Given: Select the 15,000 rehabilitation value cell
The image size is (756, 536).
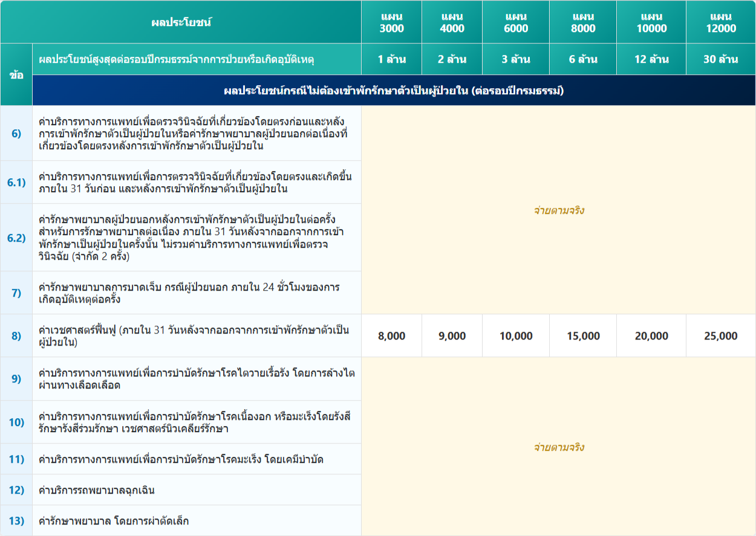Looking at the screenshot, I should click(x=583, y=336).
